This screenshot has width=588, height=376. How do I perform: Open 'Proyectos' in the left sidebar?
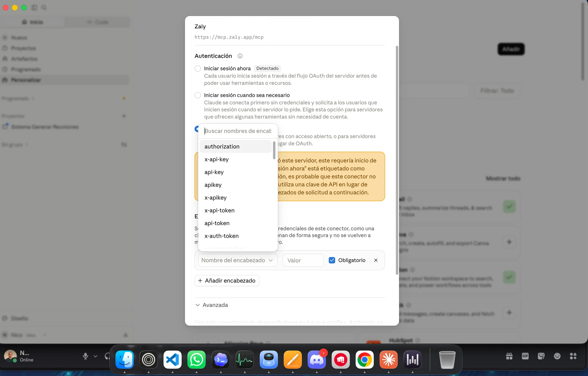pos(65,48)
